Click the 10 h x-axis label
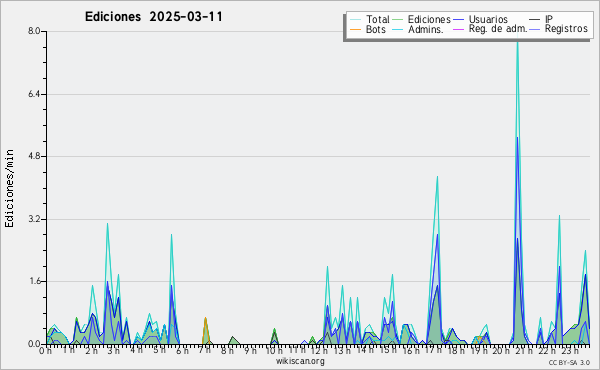600x370 pixels. click(x=274, y=350)
